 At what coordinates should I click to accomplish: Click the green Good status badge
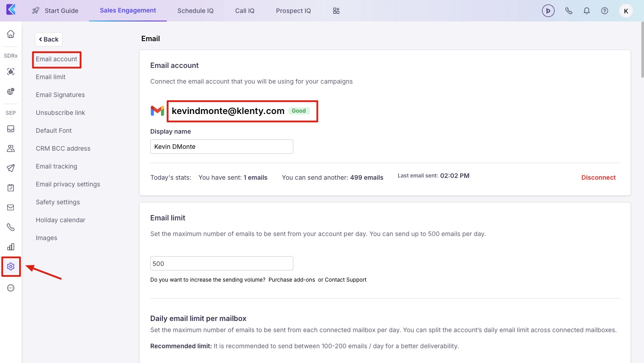click(x=299, y=111)
